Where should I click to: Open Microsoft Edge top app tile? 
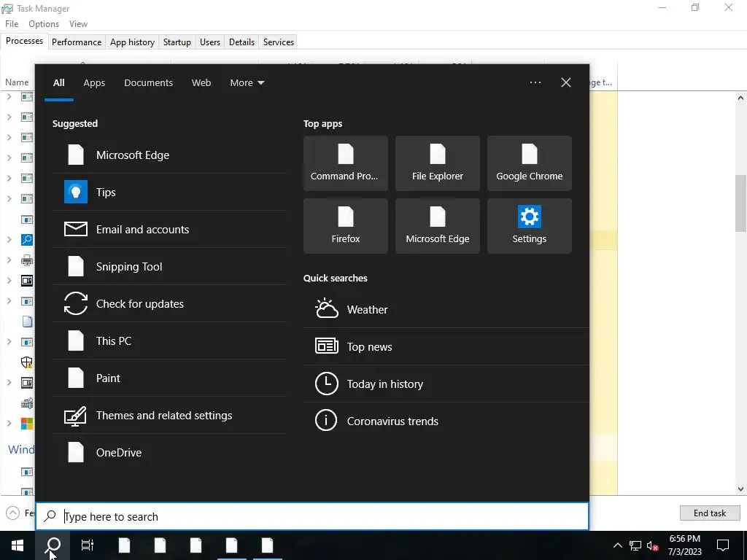pyautogui.click(x=438, y=226)
